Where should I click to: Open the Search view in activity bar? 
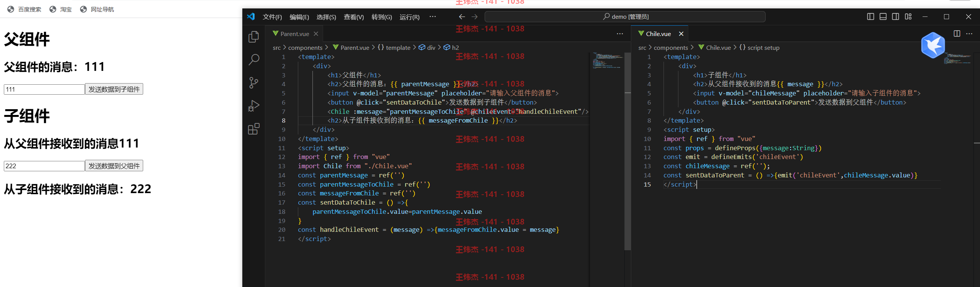coord(253,60)
